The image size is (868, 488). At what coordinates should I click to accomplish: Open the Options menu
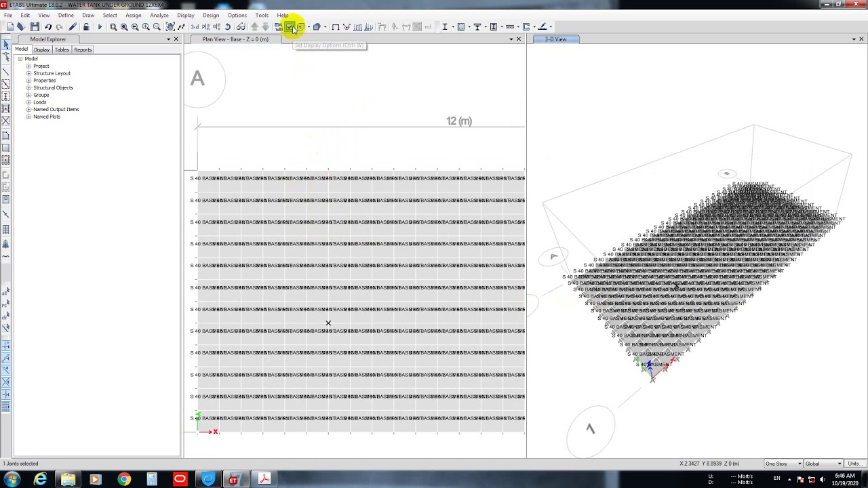[237, 15]
